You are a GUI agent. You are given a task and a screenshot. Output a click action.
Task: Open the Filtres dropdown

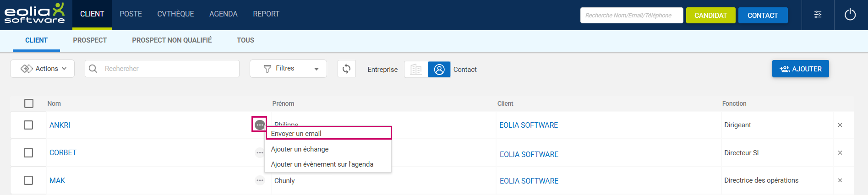(x=288, y=69)
